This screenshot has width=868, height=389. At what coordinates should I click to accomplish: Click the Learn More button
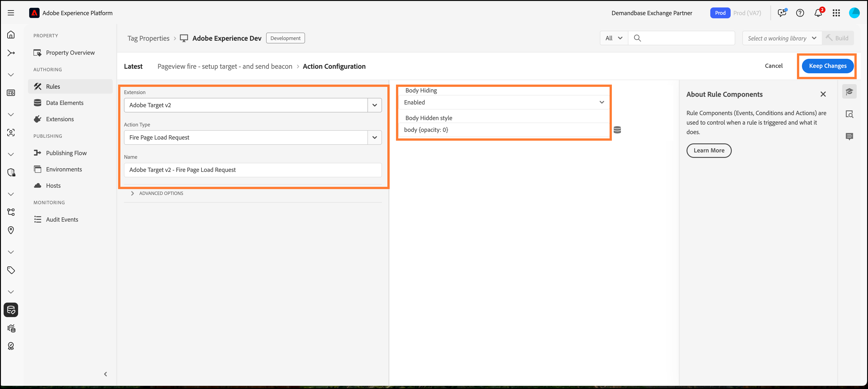coord(709,151)
